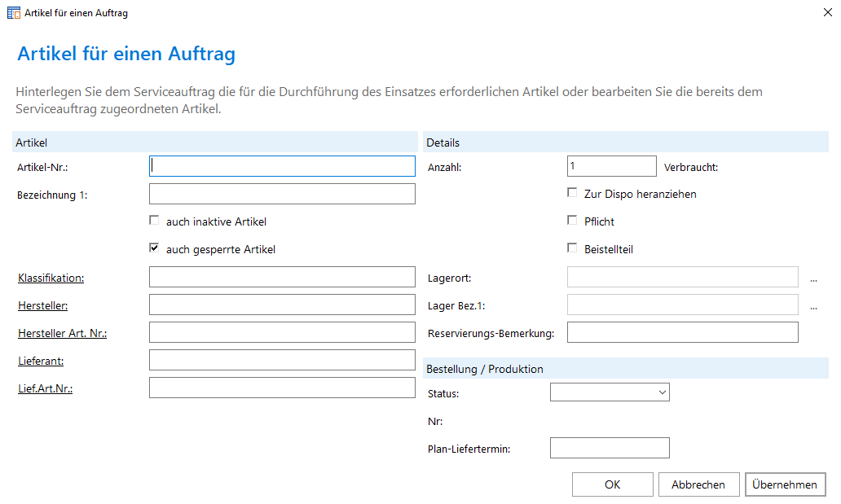841x504 pixels.
Task: Confirm the dialog with OK
Action: (612, 484)
